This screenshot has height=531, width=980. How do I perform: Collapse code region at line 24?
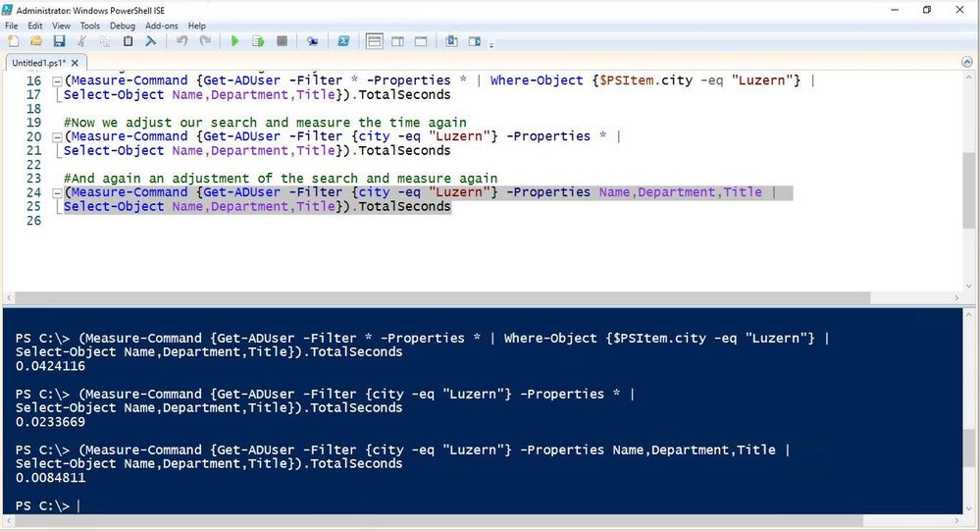57,192
